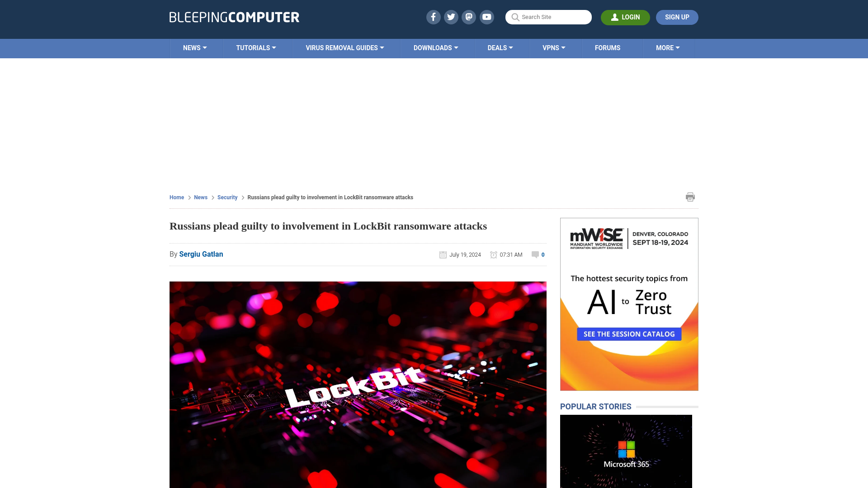Viewport: 868px width, 488px height.
Task: Click the FORUMS menu tab
Action: (608, 47)
